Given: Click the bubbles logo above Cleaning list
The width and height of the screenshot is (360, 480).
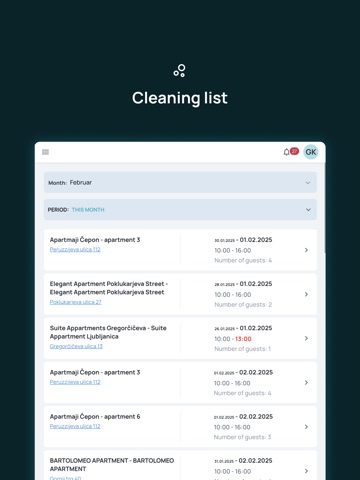Looking at the screenshot, I should tap(180, 71).
